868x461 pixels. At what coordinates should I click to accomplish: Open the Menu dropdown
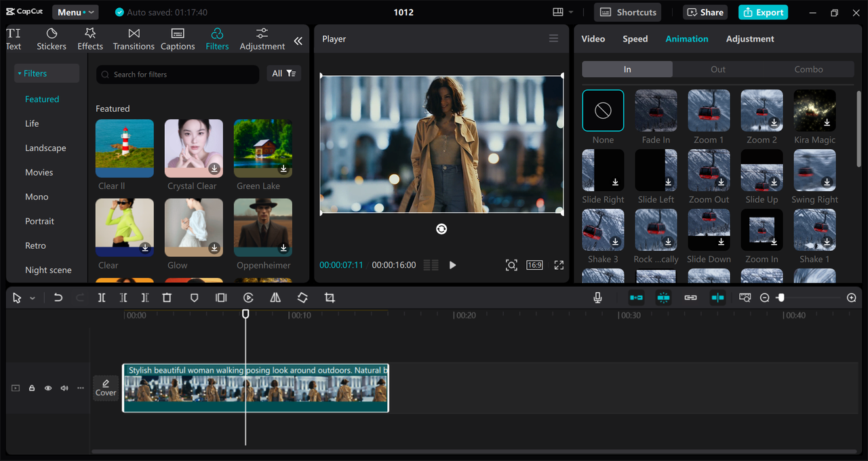pos(75,12)
